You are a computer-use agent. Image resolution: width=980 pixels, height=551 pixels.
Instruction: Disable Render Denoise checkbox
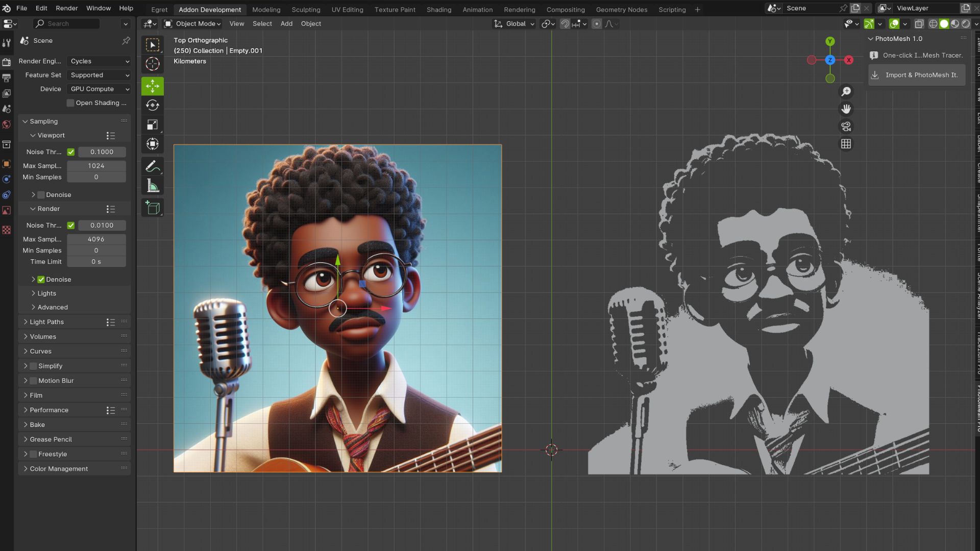click(41, 280)
